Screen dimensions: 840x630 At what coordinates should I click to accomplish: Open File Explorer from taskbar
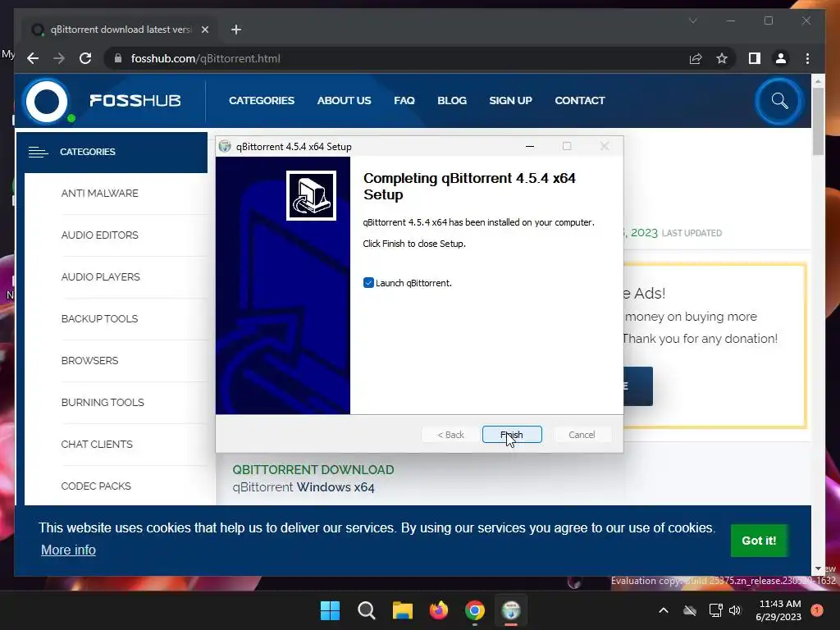pos(402,610)
